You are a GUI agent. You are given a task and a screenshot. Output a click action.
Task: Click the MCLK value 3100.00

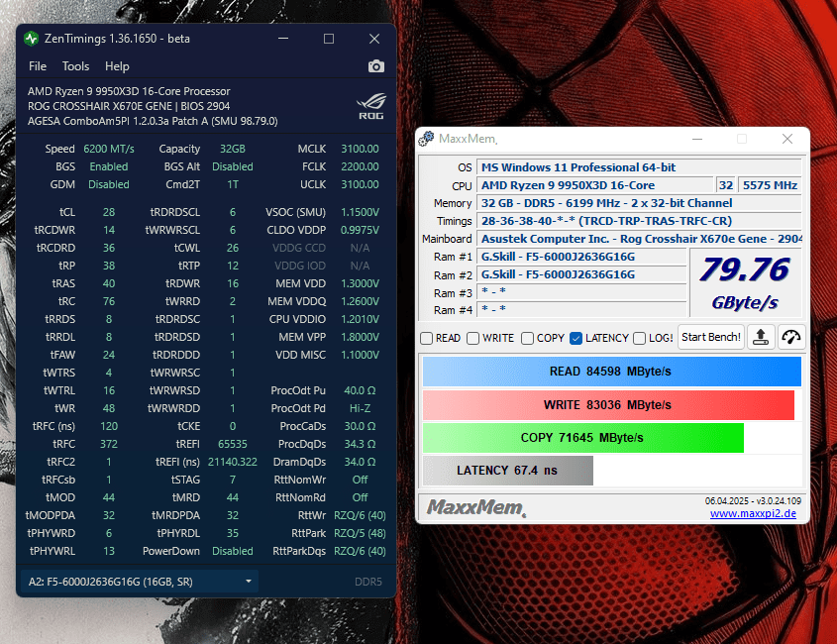click(360, 149)
